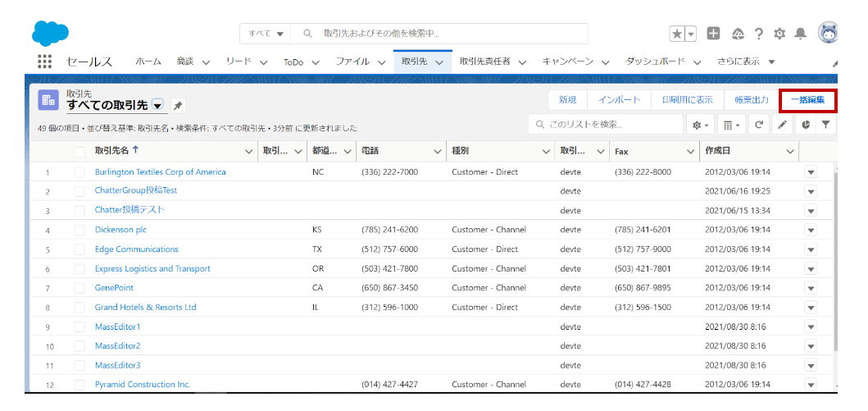Go to the ホーム tab
Viewport: 868px width, 411px height.
[148, 62]
